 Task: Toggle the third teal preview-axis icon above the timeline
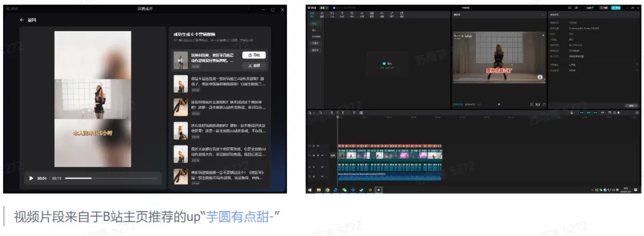pos(596,113)
